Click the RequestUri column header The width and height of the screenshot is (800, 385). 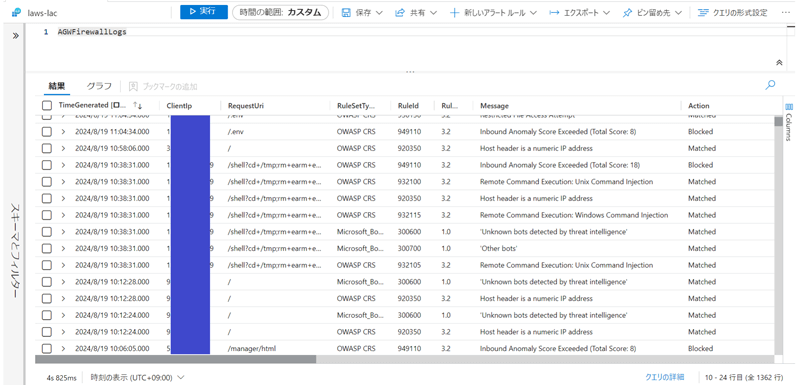point(245,106)
